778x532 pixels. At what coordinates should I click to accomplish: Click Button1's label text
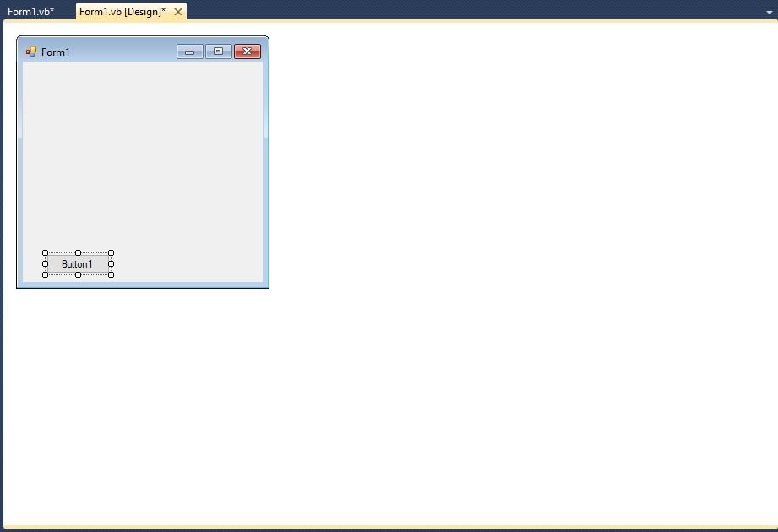coord(77,263)
